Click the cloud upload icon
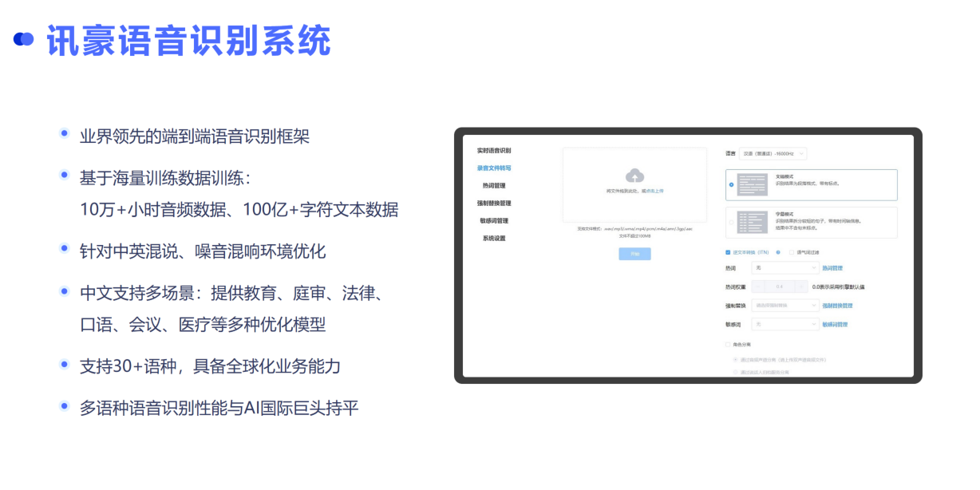This screenshot has height=490, width=980. click(x=634, y=175)
